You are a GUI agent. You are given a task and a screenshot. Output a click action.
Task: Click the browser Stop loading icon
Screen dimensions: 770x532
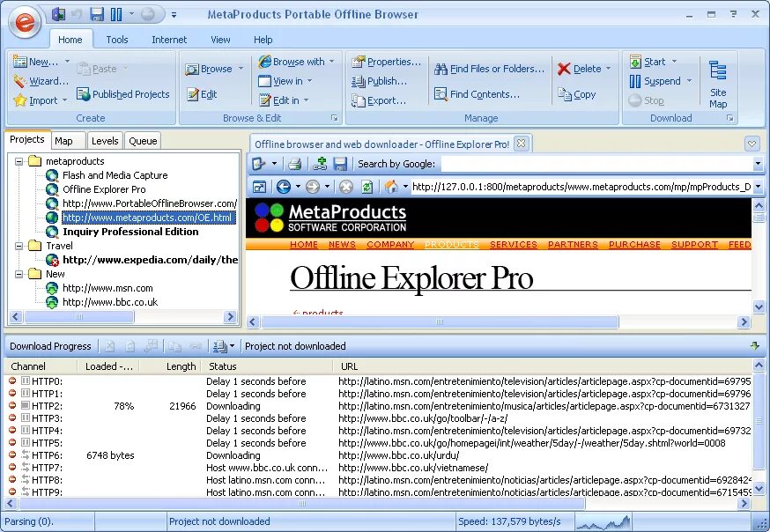(x=346, y=187)
